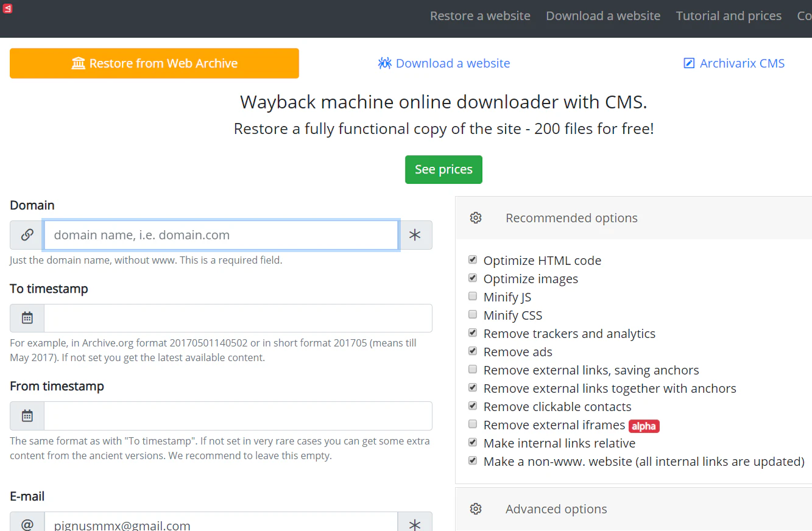Enable Minify JS checkbox
The width and height of the screenshot is (812, 531).
[x=473, y=297]
